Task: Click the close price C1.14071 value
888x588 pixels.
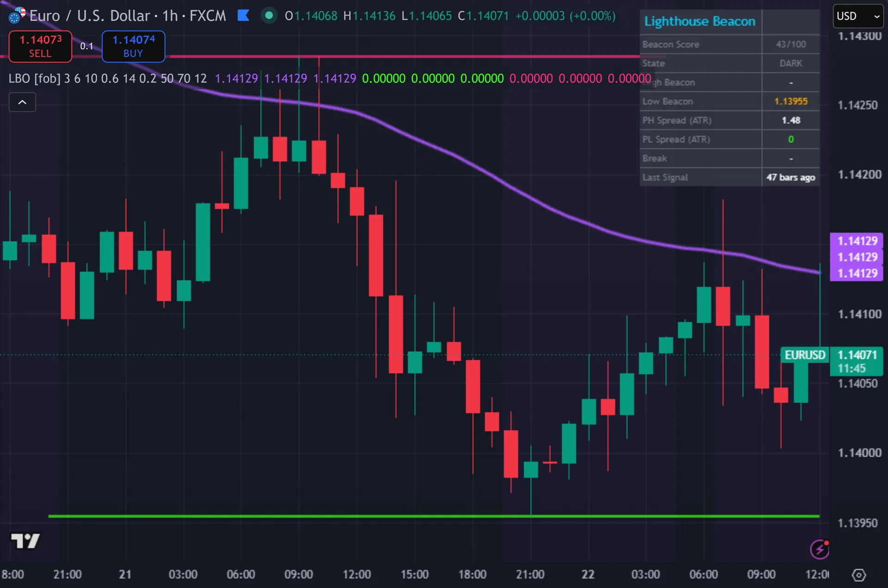Action: [x=483, y=16]
